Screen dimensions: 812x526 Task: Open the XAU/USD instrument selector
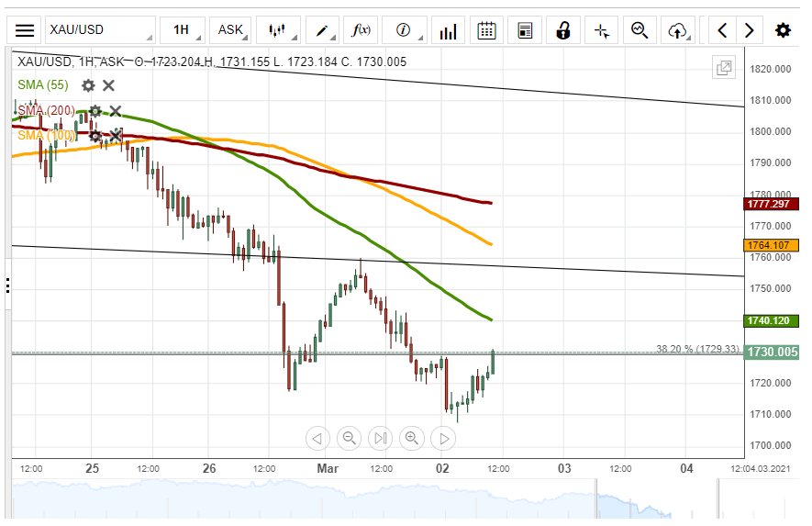coord(100,30)
